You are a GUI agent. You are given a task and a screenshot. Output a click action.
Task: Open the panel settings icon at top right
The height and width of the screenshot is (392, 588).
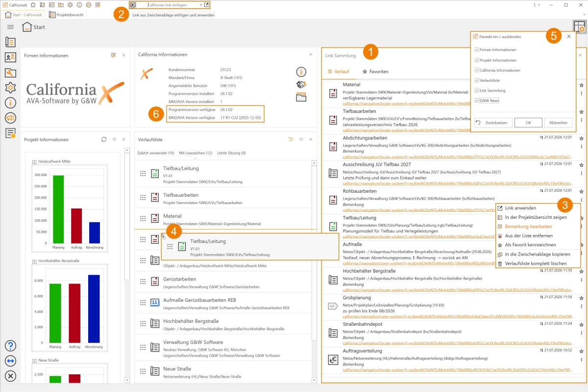579,27
